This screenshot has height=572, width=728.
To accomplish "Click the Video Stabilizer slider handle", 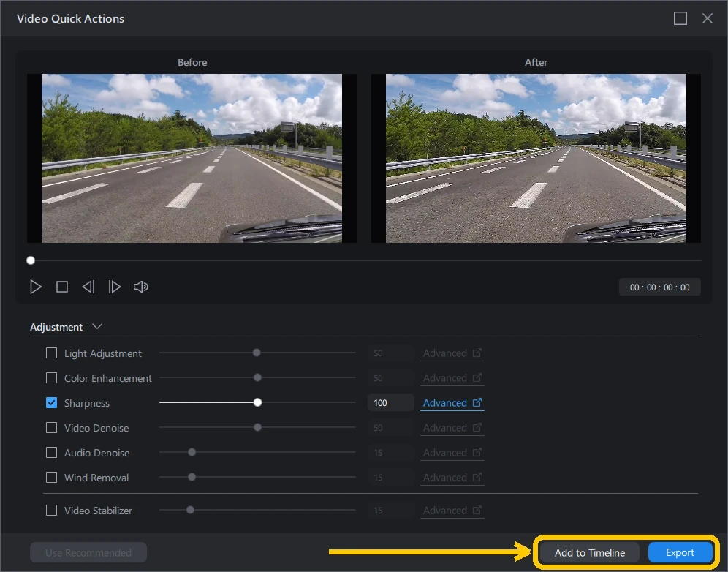I will point(190,511).
